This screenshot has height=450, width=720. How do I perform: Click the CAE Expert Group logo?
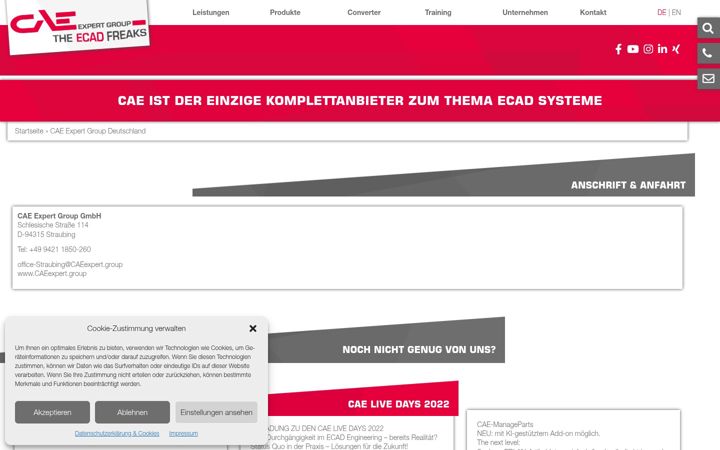coord(78,27)
